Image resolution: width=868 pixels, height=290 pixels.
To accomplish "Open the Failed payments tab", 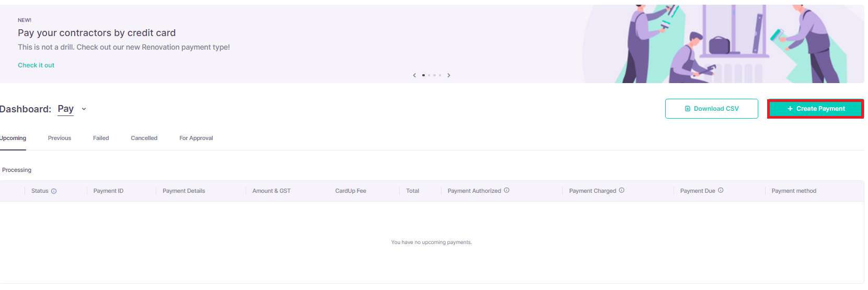I will coord(101,138).
